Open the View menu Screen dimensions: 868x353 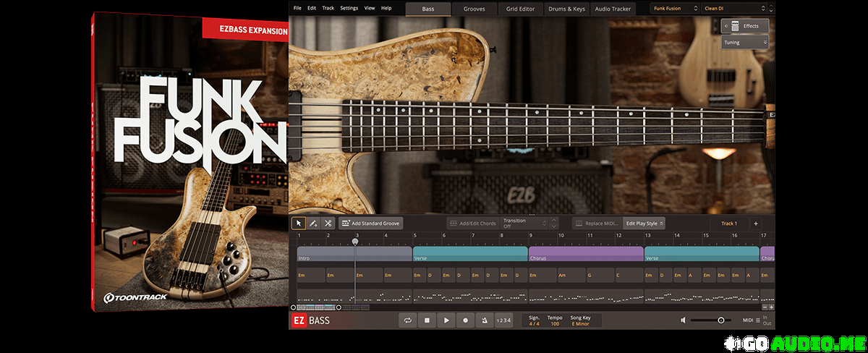[370, 8]
